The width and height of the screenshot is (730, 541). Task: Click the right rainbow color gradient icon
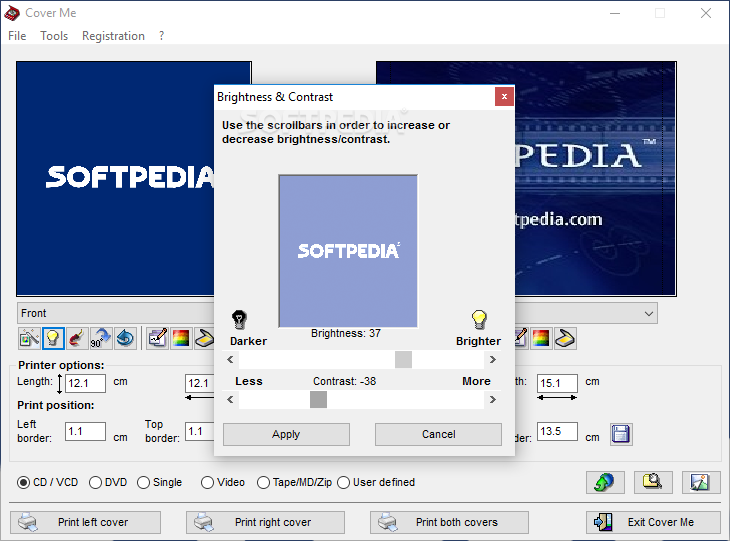tap(541, 338)
